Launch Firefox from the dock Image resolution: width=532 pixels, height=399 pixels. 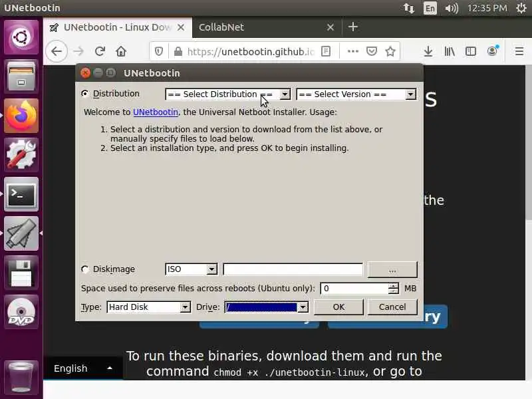pyautogui.click(x=21, y=116)
